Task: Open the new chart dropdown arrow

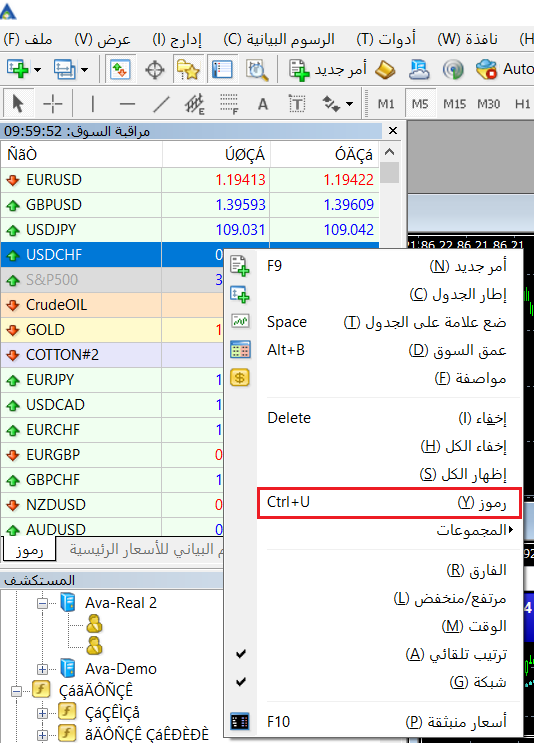Action: point(37,70)
